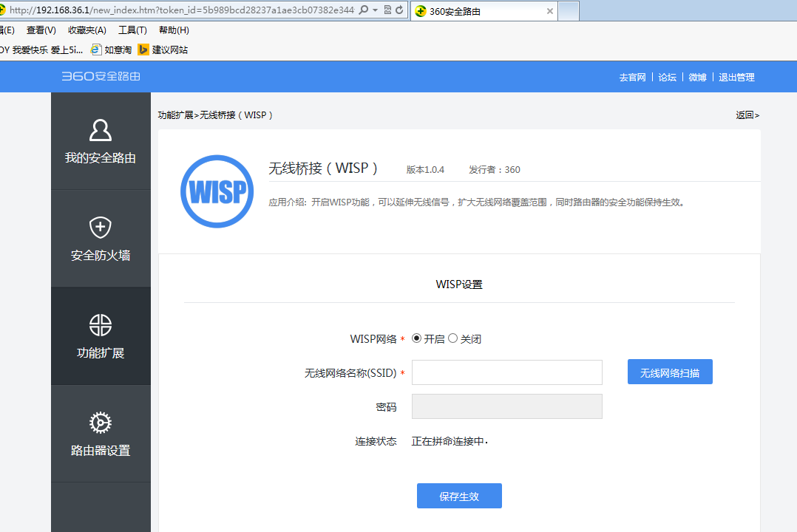
Task: Click the address bar search magnifier
Action: point(364,10)
